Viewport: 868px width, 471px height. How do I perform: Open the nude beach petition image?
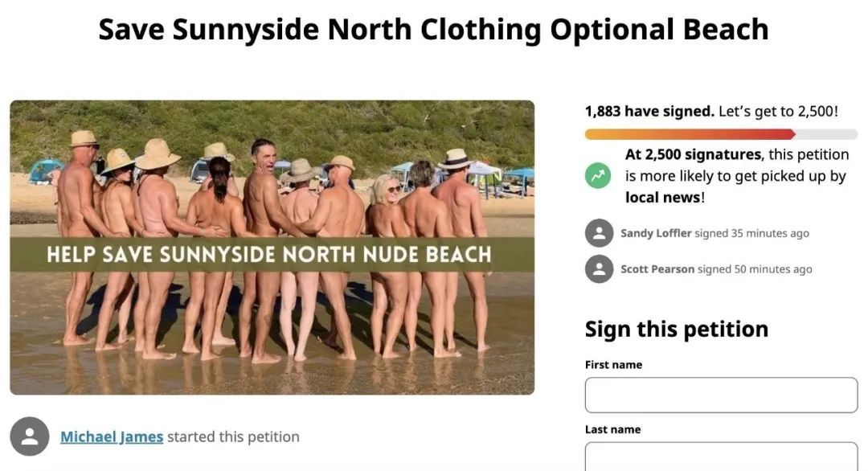pos(272,248)
